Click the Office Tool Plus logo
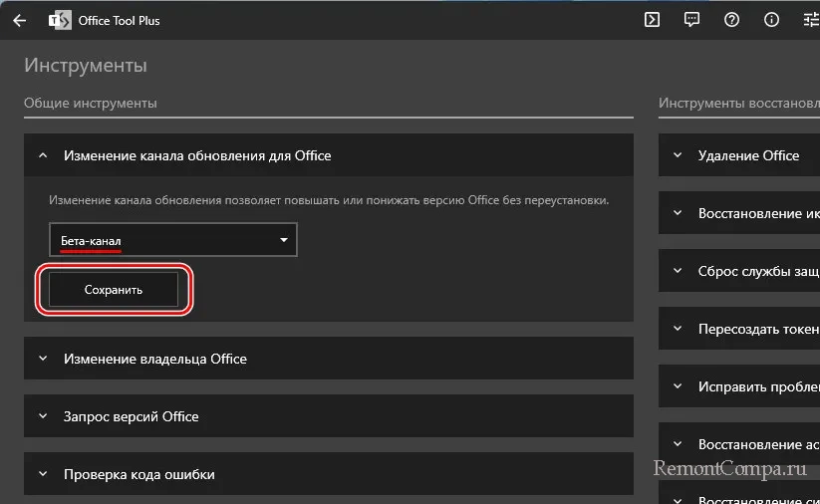 [59, 20]
